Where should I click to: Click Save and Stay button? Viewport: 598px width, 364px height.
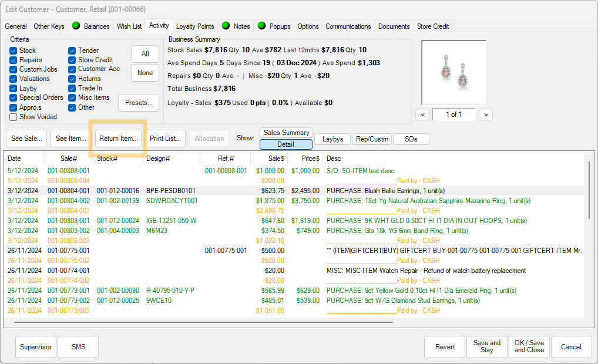(487, 346)
